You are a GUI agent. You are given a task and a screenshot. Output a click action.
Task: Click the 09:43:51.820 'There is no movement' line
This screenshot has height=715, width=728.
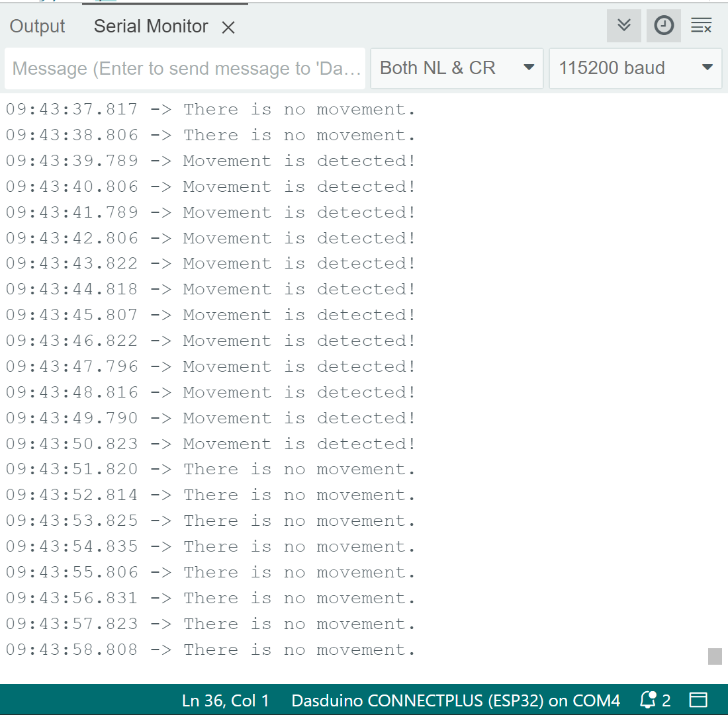(210, 469)
